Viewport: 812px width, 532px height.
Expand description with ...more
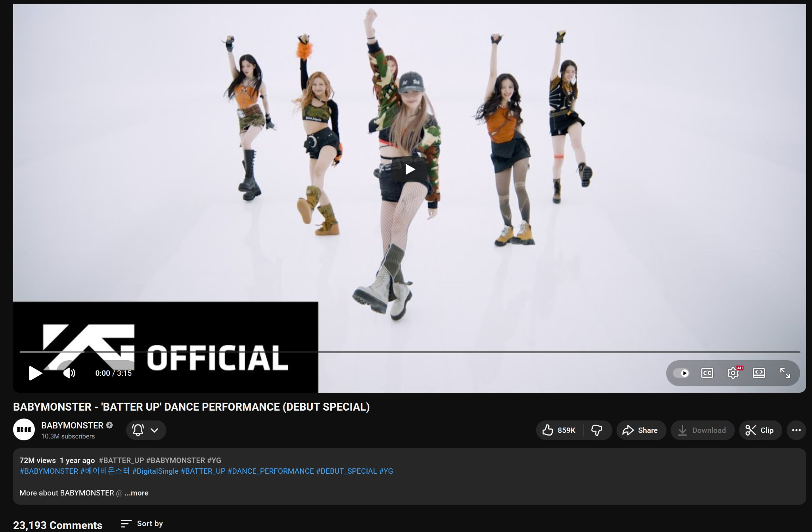136,493
